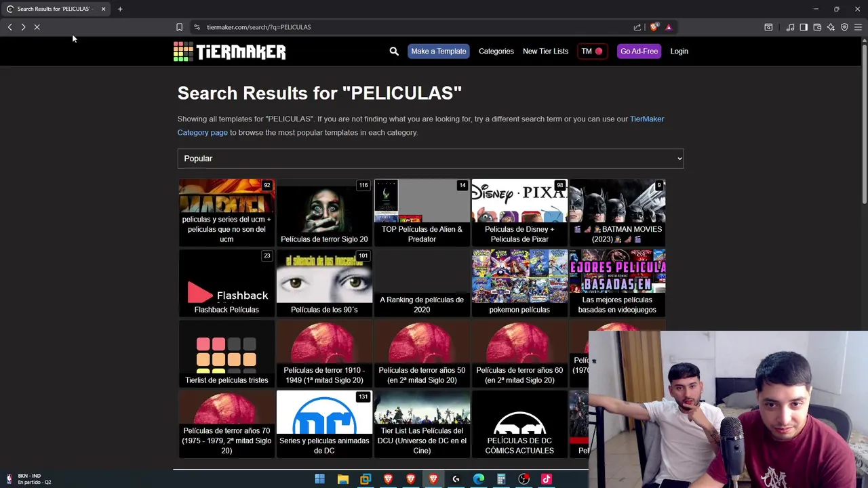Open Logitech G HUB from taskbar

[x=456, y=479]
